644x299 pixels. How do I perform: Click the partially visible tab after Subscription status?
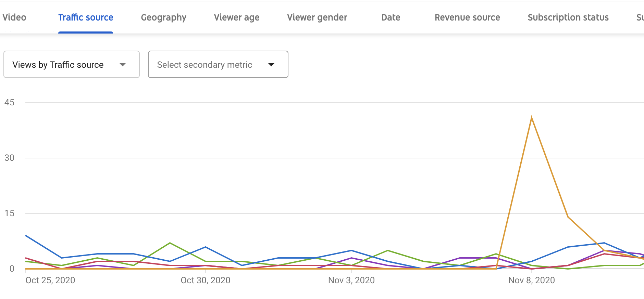[x=640, y=17]
